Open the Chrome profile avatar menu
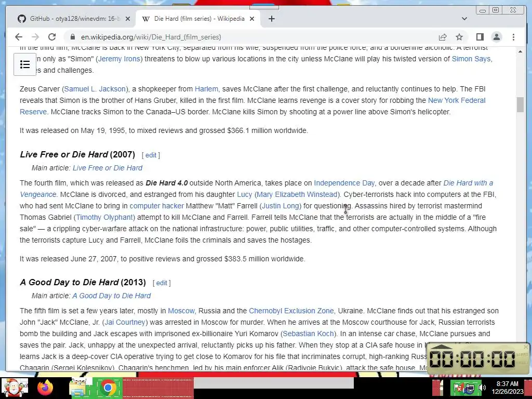The height and width of the screenshot is (399, 532). coord(496,37)
